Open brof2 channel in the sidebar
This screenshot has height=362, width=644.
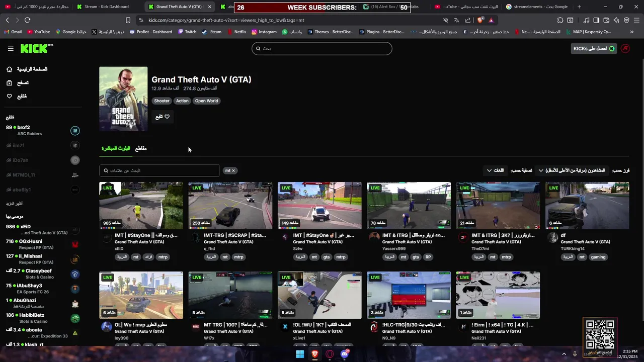pyautogui.click(x=43, y=130)
